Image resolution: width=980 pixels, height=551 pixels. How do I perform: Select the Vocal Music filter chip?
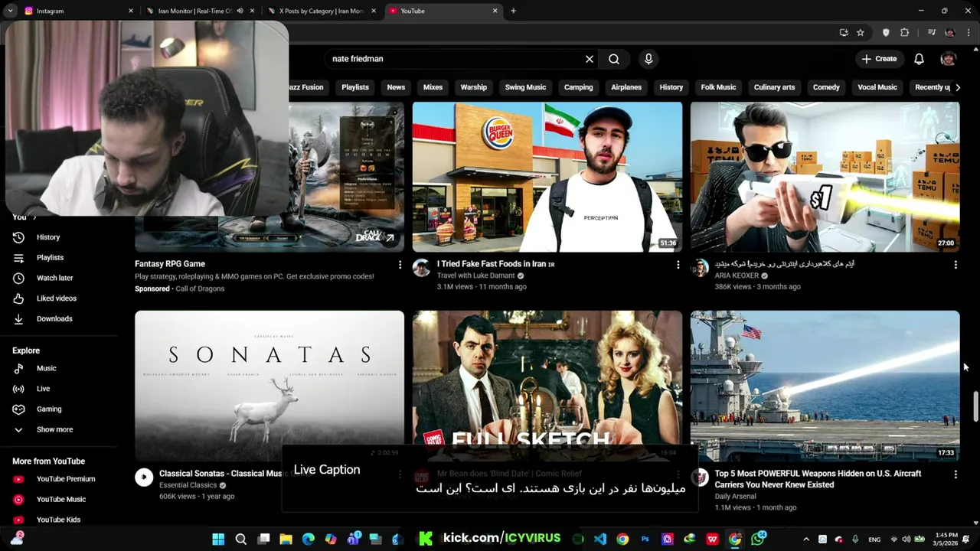(x=877, y=87)
